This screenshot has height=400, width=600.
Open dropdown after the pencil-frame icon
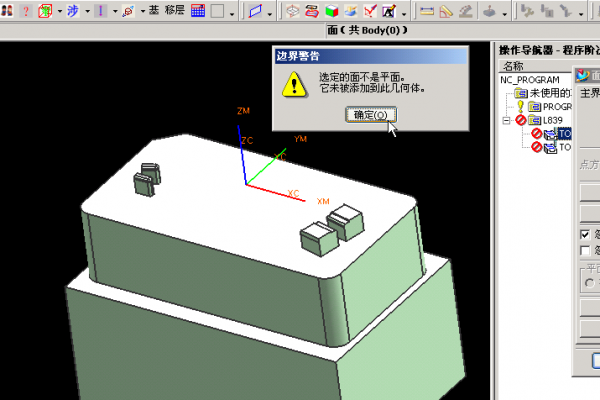[404, 14]
